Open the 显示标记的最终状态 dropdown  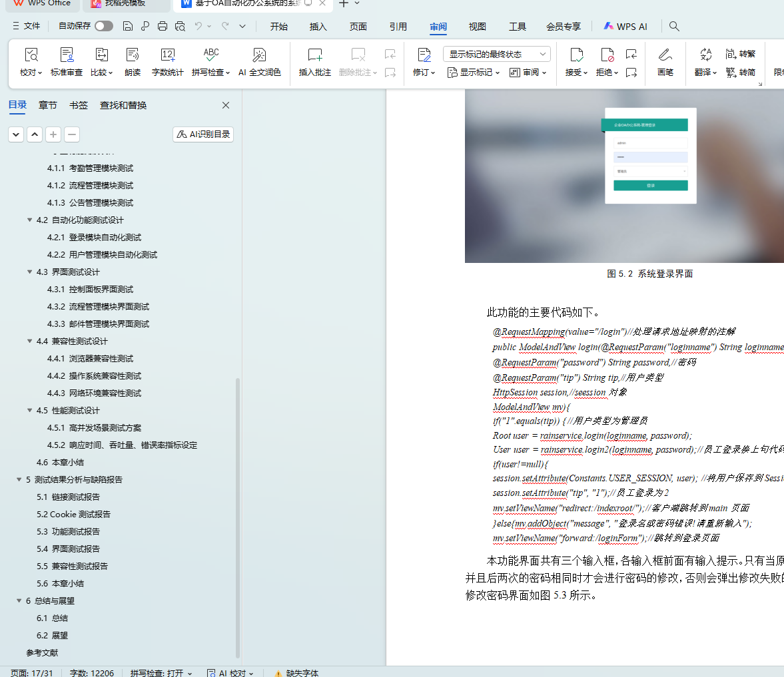click(x=497, y=54)
